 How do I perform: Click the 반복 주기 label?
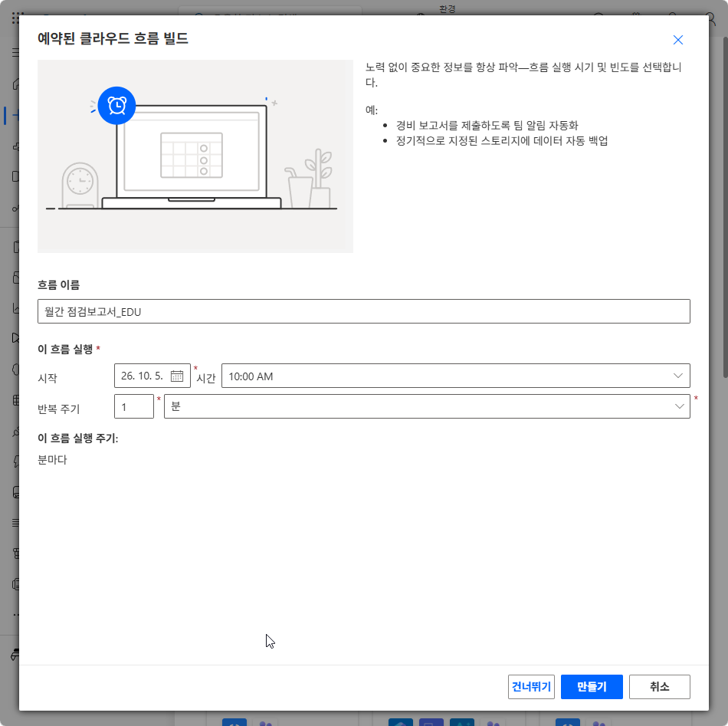click(59, 409)
